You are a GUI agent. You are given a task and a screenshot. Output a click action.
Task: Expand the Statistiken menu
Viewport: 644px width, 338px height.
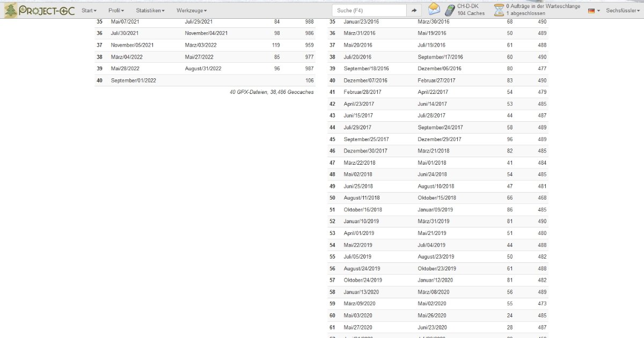point(150,11)
